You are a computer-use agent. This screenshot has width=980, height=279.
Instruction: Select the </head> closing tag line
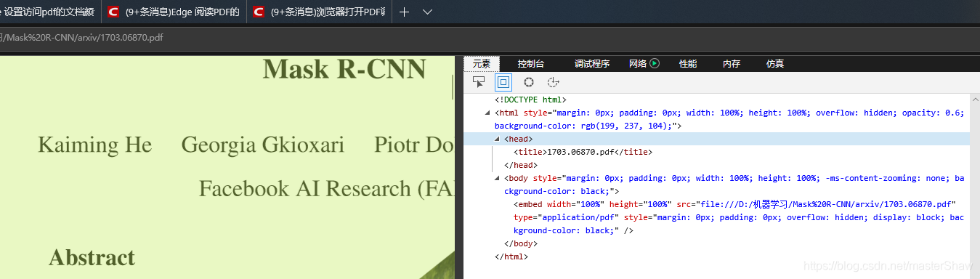520,165
